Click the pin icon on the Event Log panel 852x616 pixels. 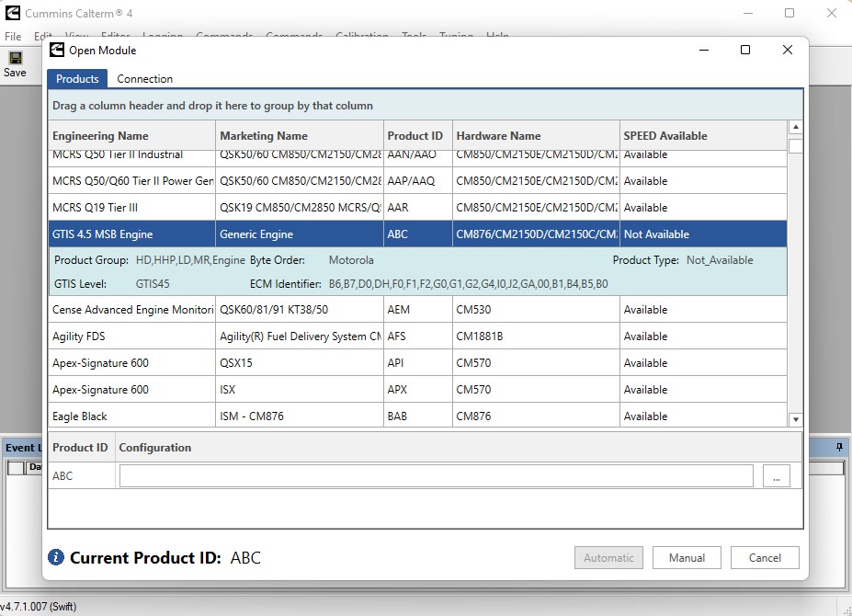(839, 447)
